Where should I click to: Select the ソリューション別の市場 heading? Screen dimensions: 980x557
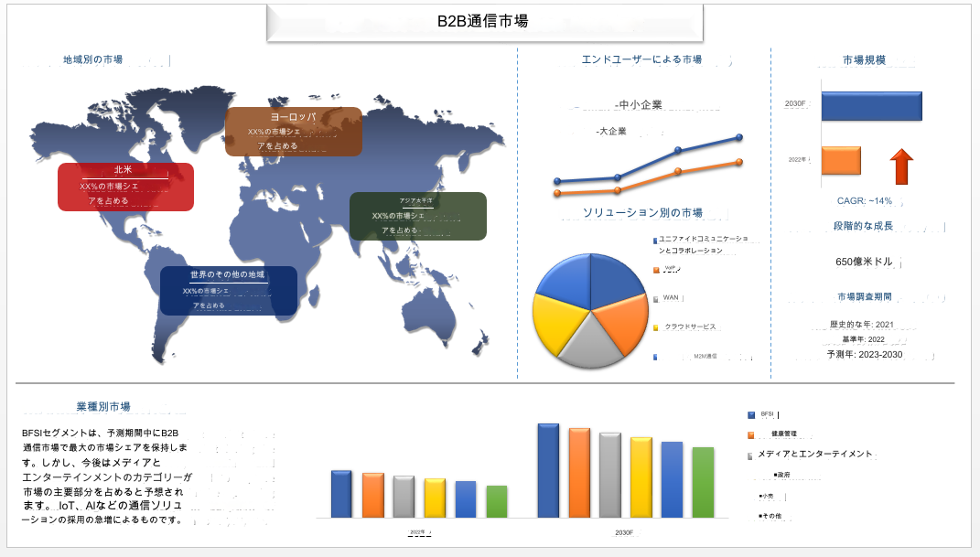coord(642,213)
